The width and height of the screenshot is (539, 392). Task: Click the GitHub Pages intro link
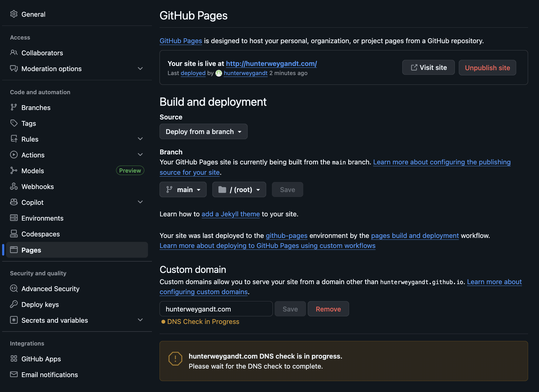coord(181,41)
